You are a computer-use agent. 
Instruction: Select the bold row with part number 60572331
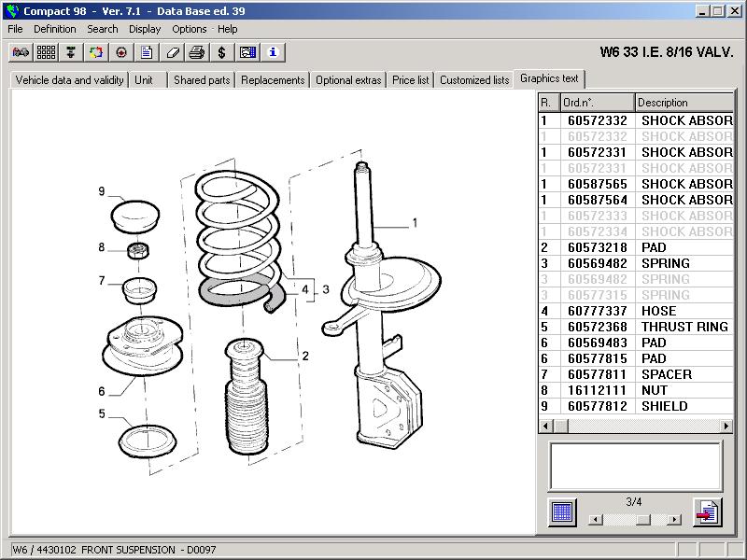[x=636, y=152]
